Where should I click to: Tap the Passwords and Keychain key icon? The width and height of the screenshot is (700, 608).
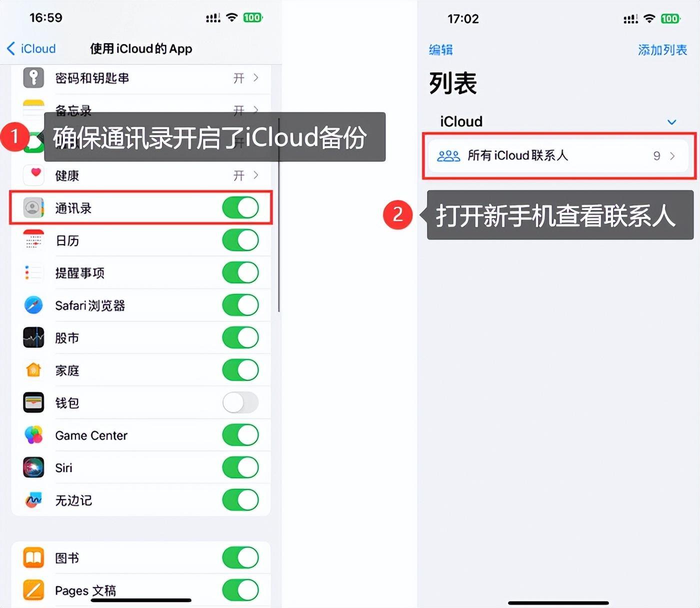(x=33, y=77)
